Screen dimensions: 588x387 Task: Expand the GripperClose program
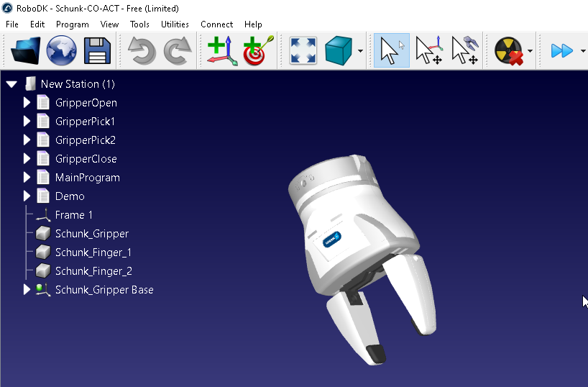(x=27, y=159)
